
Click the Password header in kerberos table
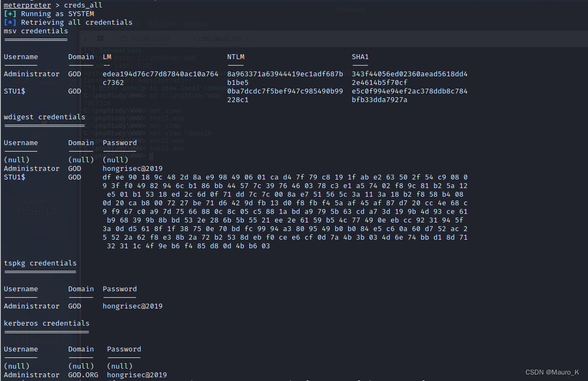tap(124, 349)
